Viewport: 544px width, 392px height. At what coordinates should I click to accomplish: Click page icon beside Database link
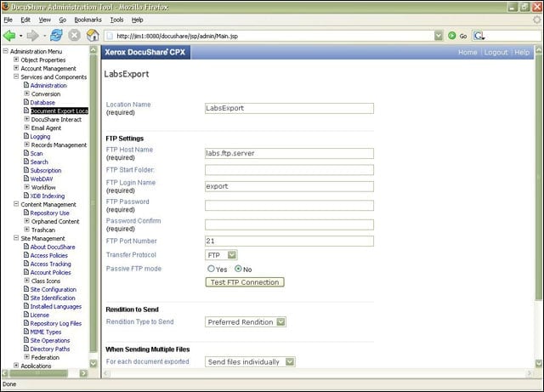tap(26, 102)
